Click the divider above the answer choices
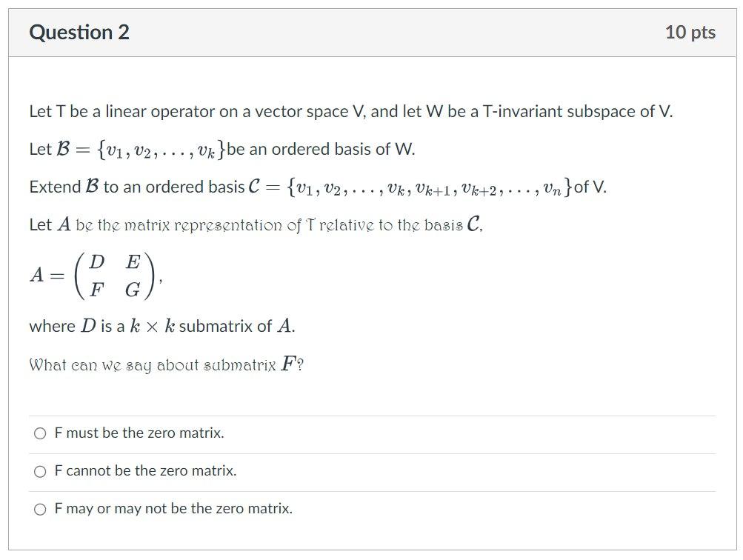 [370, 414]
